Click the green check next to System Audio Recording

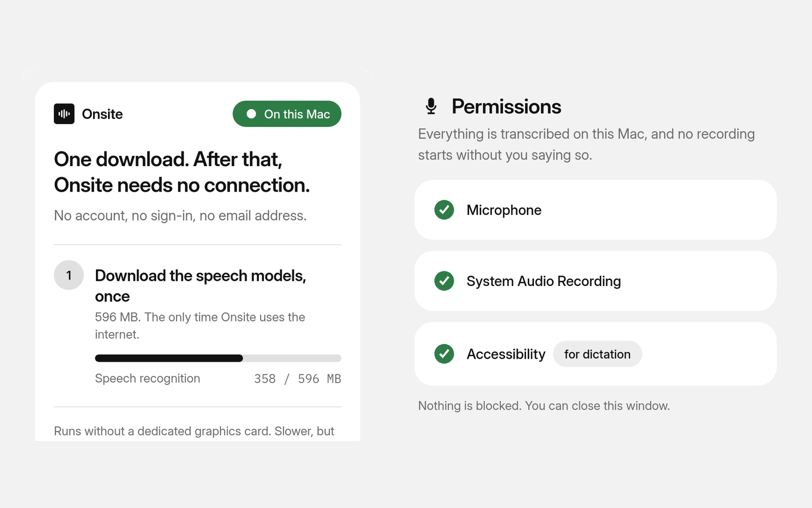coord(444,281)
